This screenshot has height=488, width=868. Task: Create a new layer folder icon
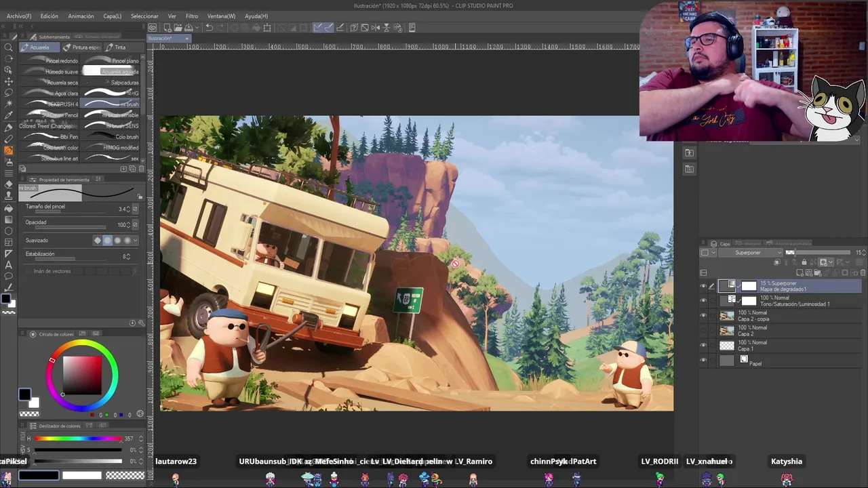(x=816, y=272)
